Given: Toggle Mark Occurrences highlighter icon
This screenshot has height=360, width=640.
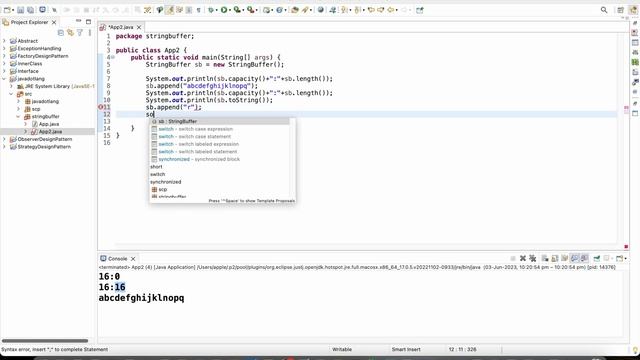Looking at the screenshot, I should pos(169,10).
